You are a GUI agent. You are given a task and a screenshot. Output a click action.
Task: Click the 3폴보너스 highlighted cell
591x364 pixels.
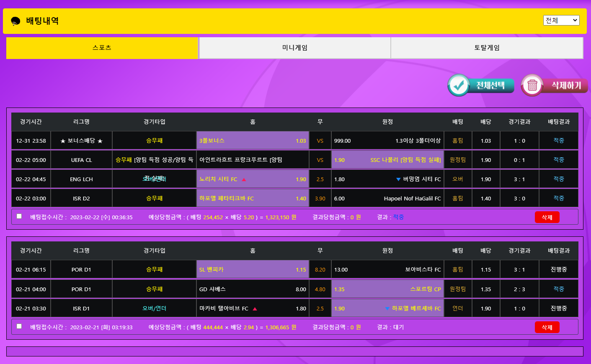[x=253, y=141]
